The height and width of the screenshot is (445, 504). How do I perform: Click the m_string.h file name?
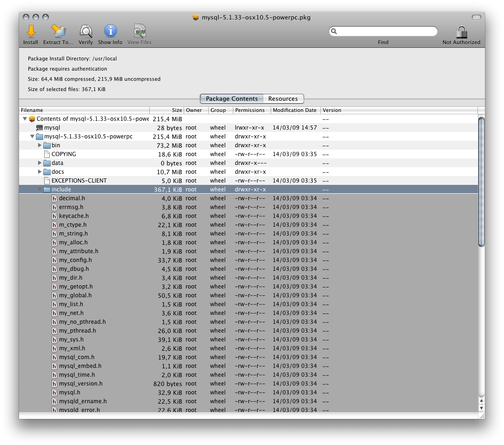(x=73, y=234)
